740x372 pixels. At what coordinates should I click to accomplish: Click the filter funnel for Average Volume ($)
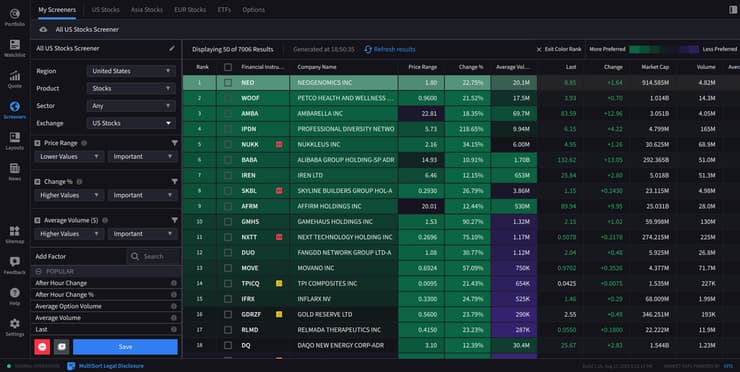[x=175, y=220]
